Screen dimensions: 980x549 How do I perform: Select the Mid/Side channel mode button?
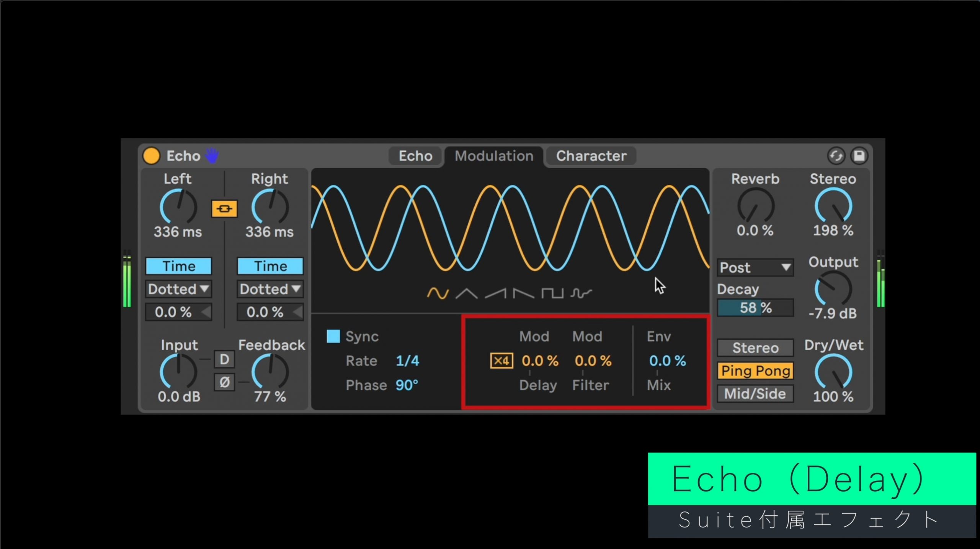pyautogui.click(x=755, y=394)
